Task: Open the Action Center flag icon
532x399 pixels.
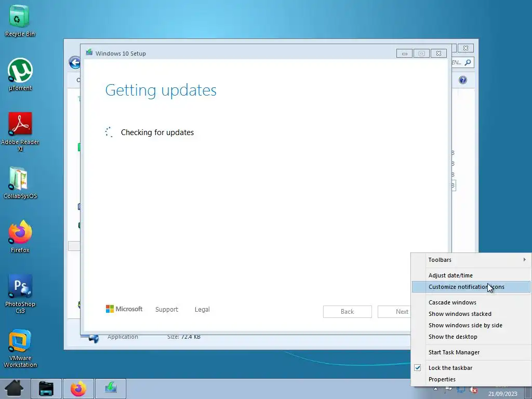Action: coord(448,390)
